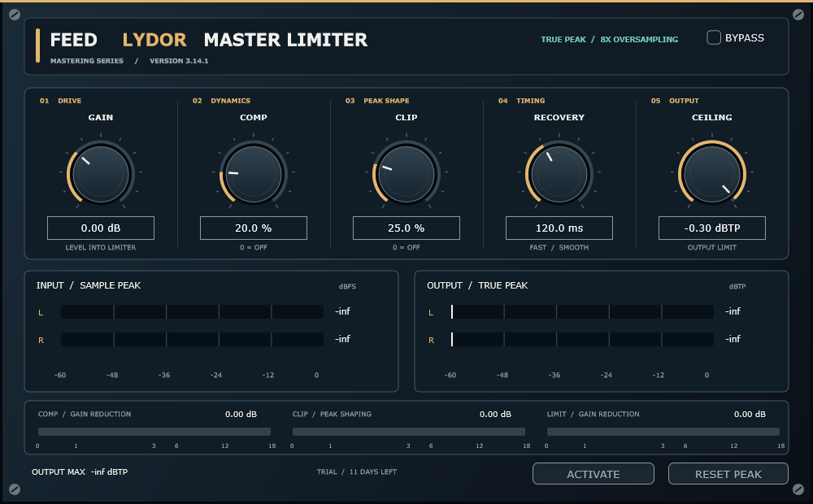This screenshot has width=813, height=504.
Task: Click the OUTPUT LIMIT caption
Action: 712,247
